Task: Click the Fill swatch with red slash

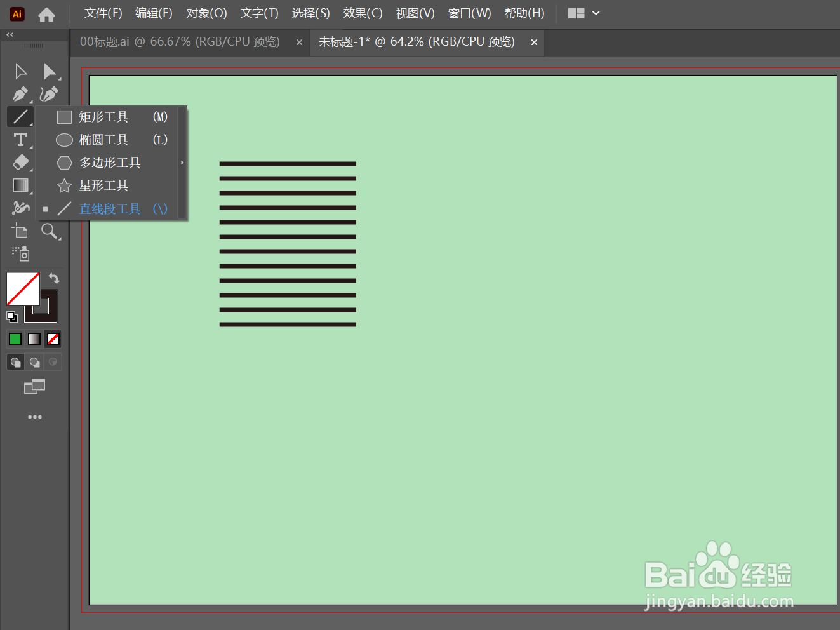Action: (23, 289)
